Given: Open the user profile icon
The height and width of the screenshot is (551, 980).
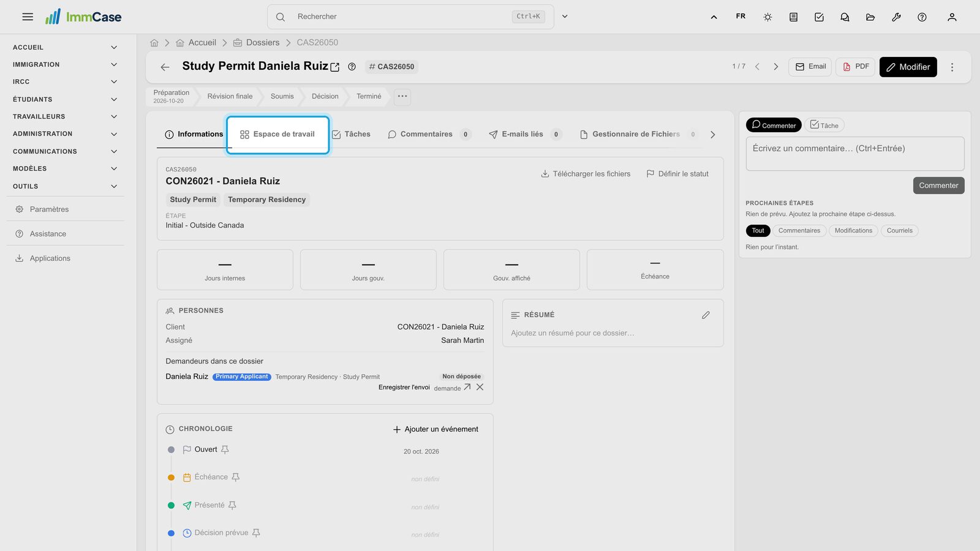Looking at the screenshot, I should tap(952, 17).
